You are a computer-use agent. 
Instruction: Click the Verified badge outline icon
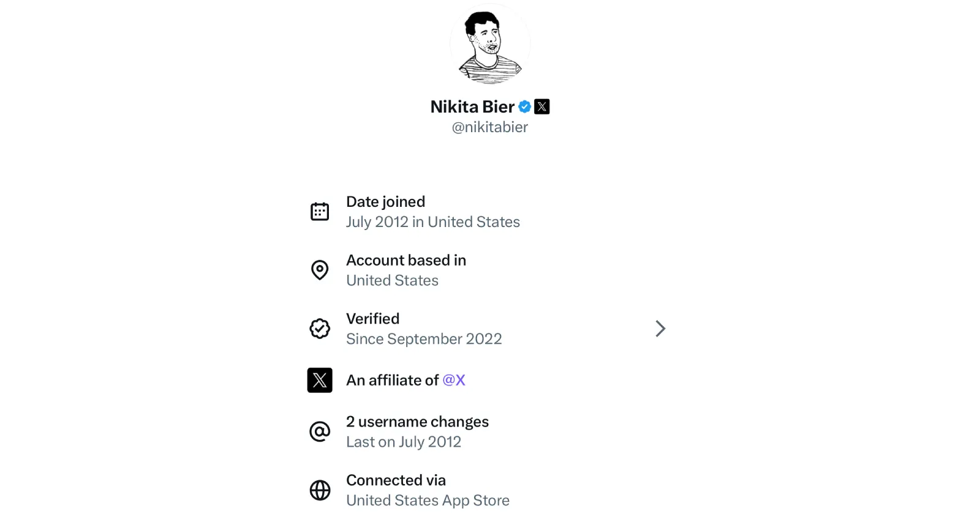(x=320, y=329)
